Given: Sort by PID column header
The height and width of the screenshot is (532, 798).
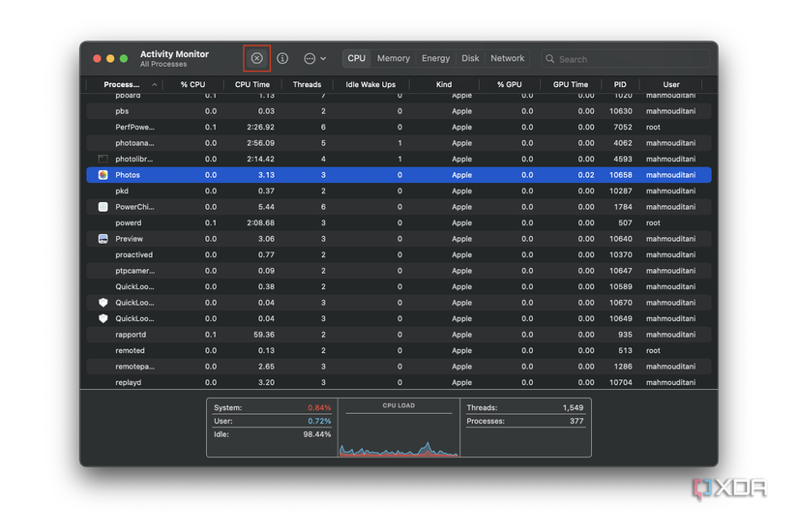Looking at the screenshot, I should [x=620, y=84].
